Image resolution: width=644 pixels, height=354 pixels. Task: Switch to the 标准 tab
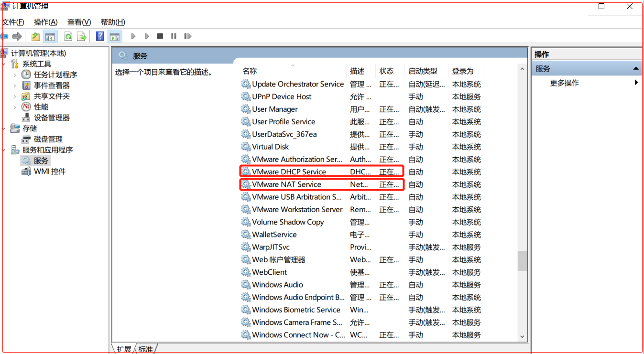pyautogui.click(x=146, y=349)
